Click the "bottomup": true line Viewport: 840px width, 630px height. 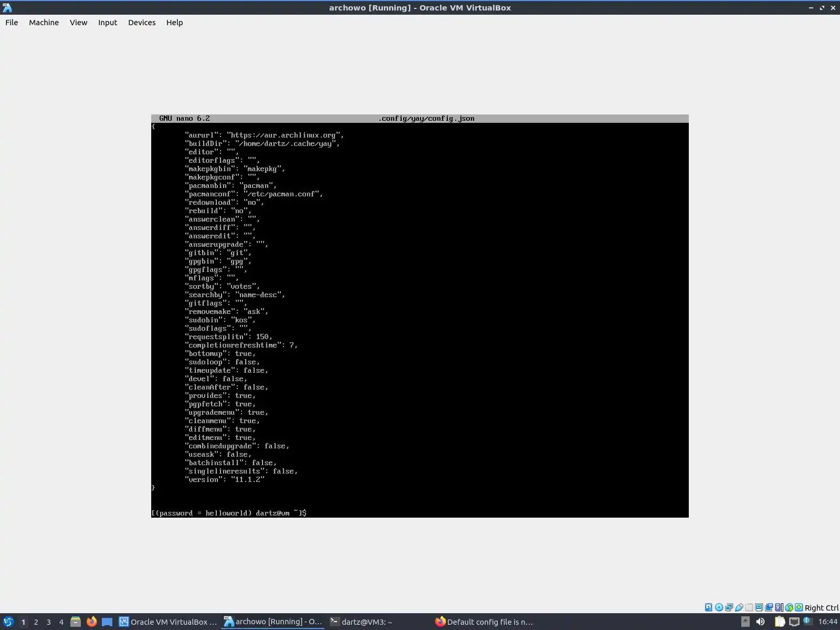220,353
